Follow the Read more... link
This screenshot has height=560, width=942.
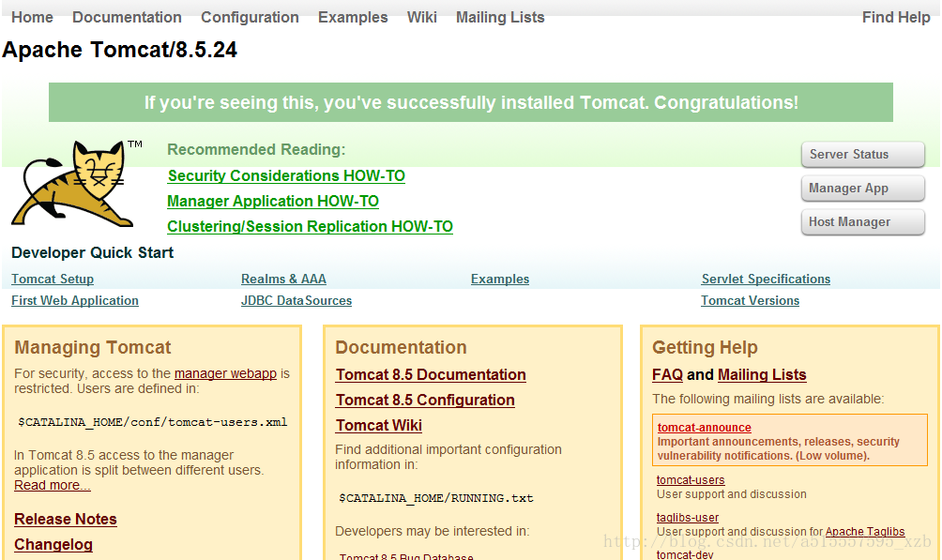(x=53, y=486)
